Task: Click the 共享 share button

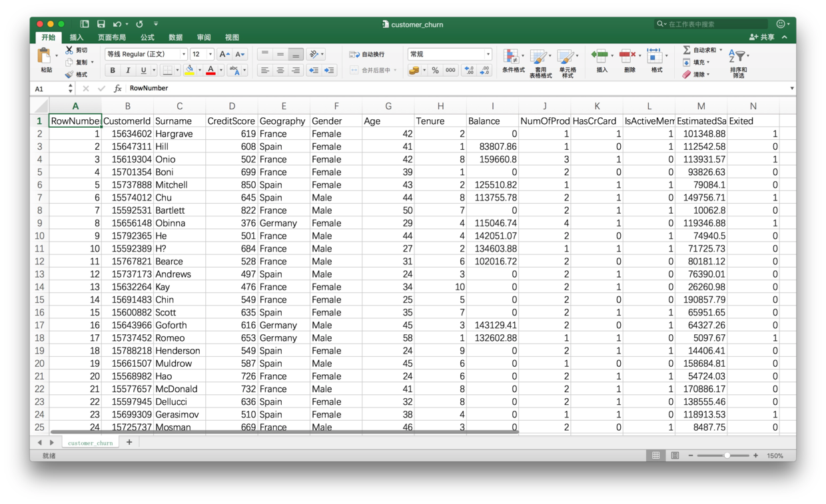Action: (763, 37)
